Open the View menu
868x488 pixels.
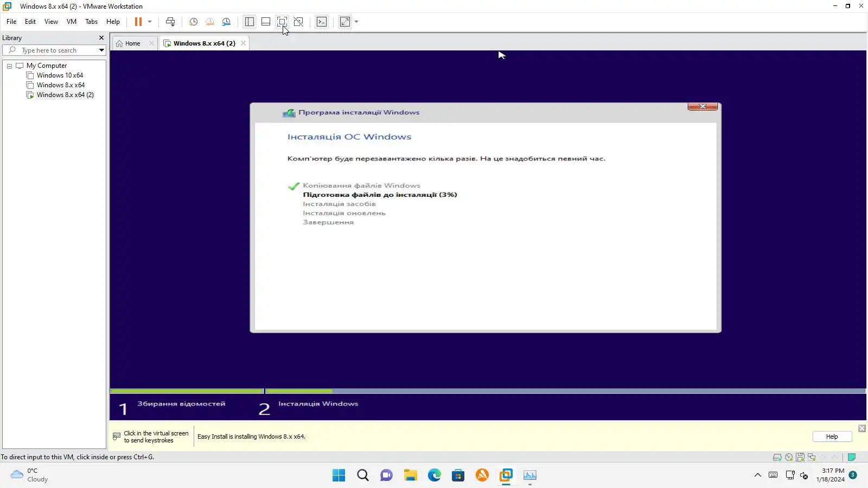coord(51,22)
